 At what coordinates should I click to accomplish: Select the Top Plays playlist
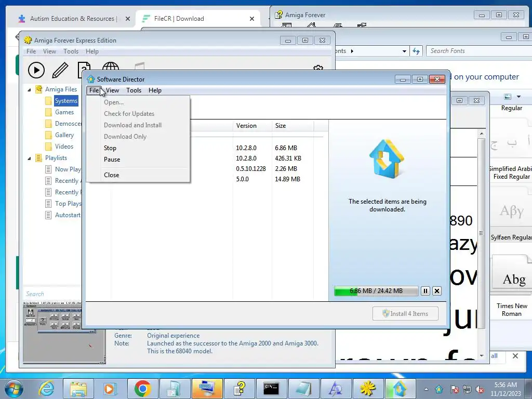68,204
